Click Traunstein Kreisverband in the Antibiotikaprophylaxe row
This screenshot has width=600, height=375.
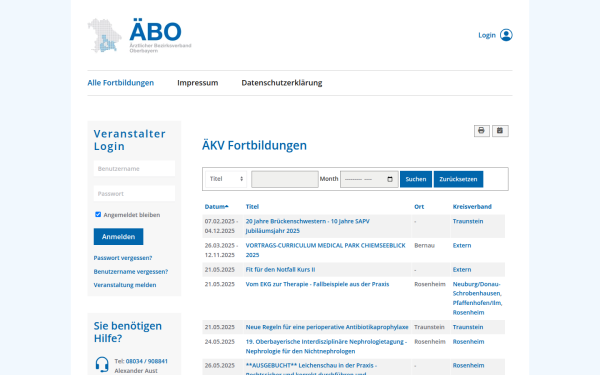[468, 327]
